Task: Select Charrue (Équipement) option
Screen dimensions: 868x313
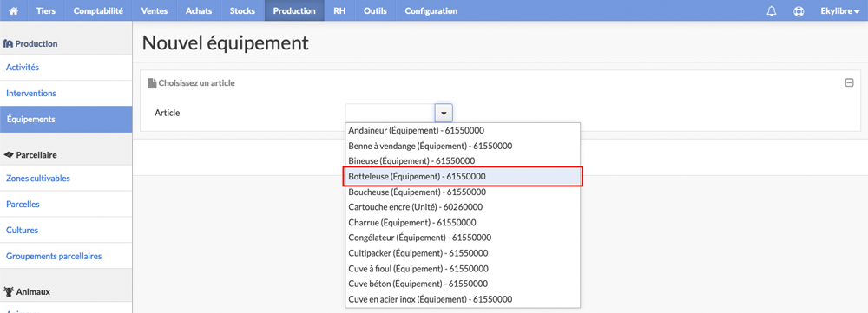Action: point(463,222)
